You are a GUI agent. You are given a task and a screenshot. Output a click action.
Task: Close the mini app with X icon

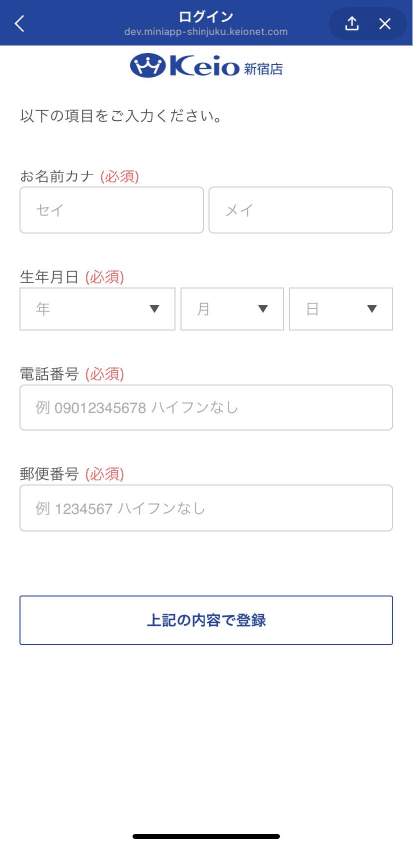tap(384, 24)
